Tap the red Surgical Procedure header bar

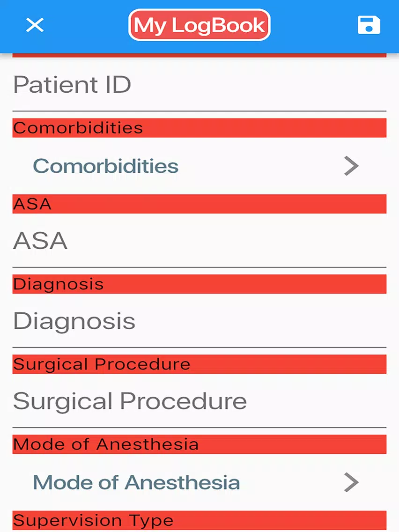(x=199, y=364)
